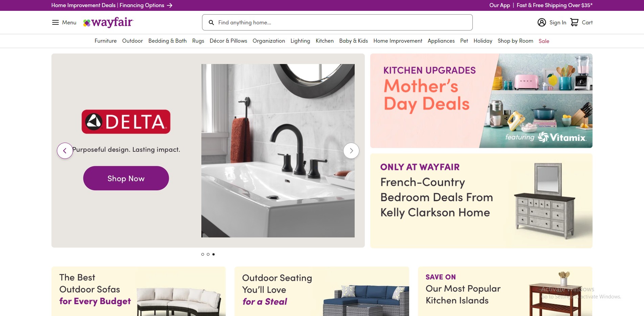Screen dimensions: 644x316
Task: Select the third carousel dot indicator
Action: point(214,254)
